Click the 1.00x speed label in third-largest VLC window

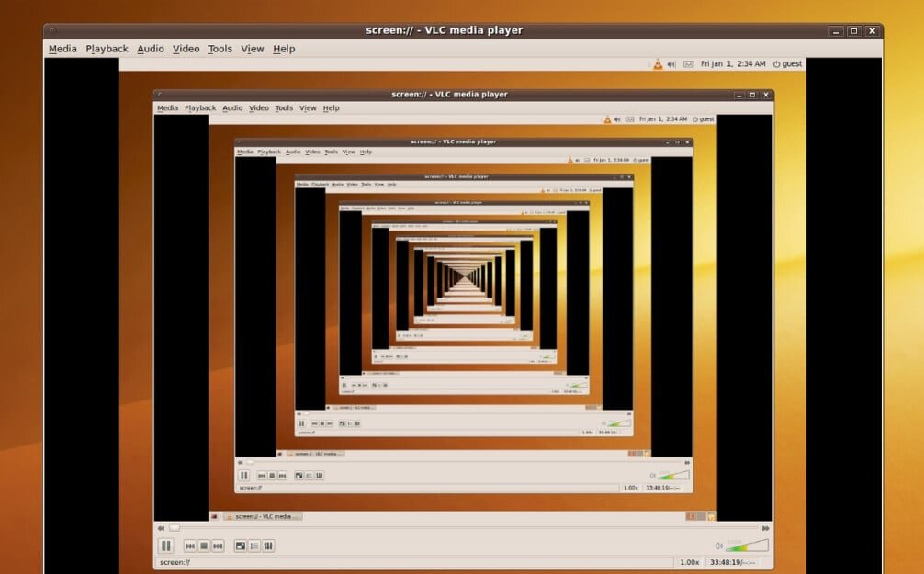(x=630, y=488)
